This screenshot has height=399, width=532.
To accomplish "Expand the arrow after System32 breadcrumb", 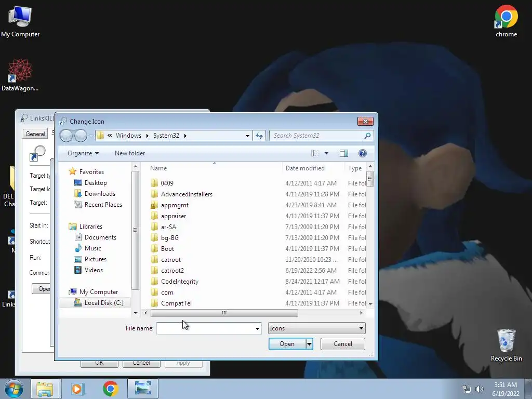I will (185, 136).
